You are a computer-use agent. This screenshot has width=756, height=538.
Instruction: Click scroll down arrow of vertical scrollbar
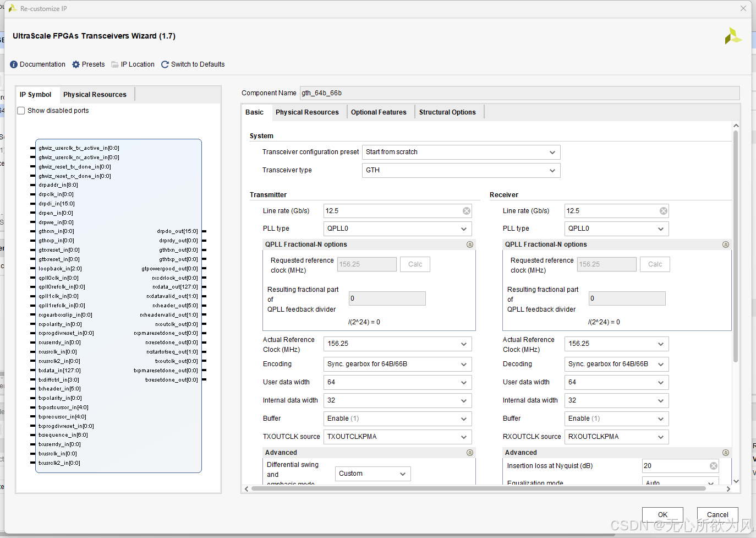(x=736, y=481)
